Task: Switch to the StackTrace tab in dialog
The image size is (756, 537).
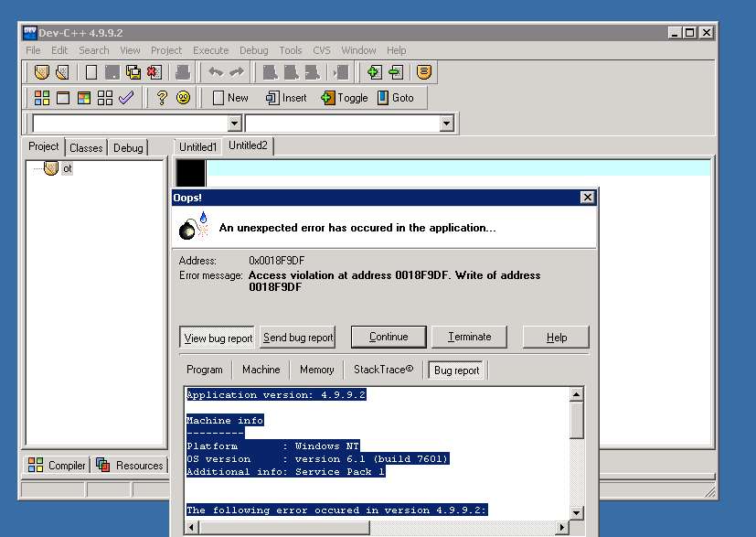Action: (383, 370)
